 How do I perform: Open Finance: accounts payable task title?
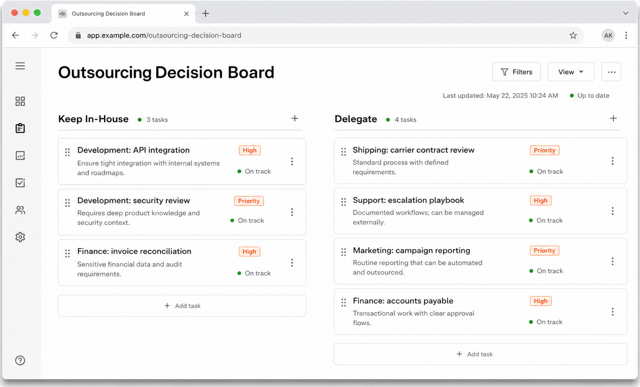tap(403, 301)
